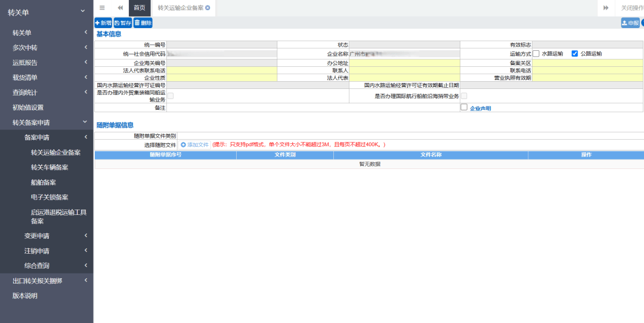The height and width of the screenshot is (323, 644).
Task: Open 转关车辆备案 in the sidebar
Action: [x=49, y=167]
